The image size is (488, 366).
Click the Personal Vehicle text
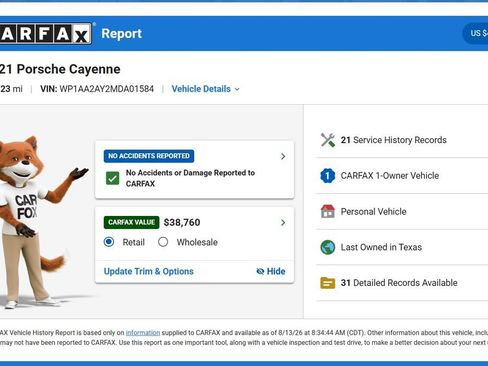[x=373, y=212]
